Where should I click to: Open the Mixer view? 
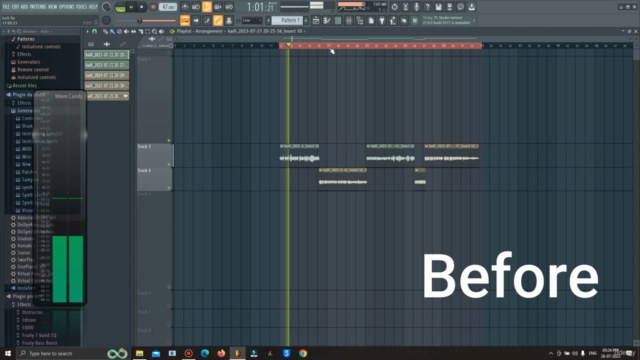(x=349, y=20)
